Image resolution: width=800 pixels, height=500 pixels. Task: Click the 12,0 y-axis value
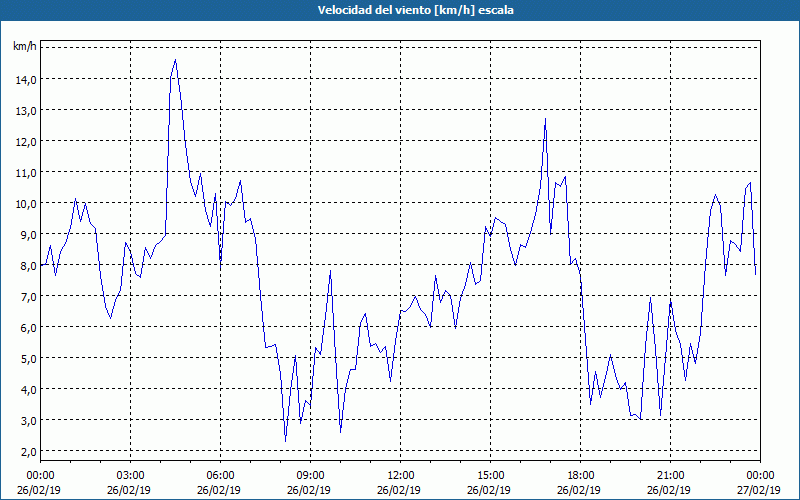click(26, 142)
